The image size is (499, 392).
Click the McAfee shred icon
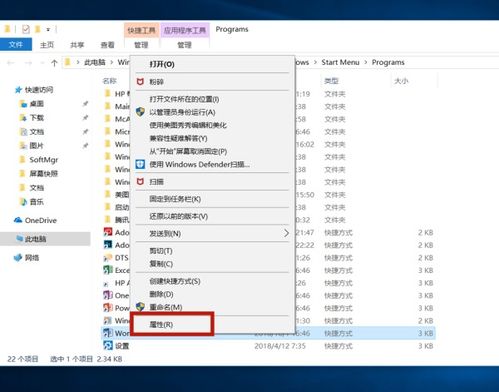pyautogui.click(x=140, y=82)
